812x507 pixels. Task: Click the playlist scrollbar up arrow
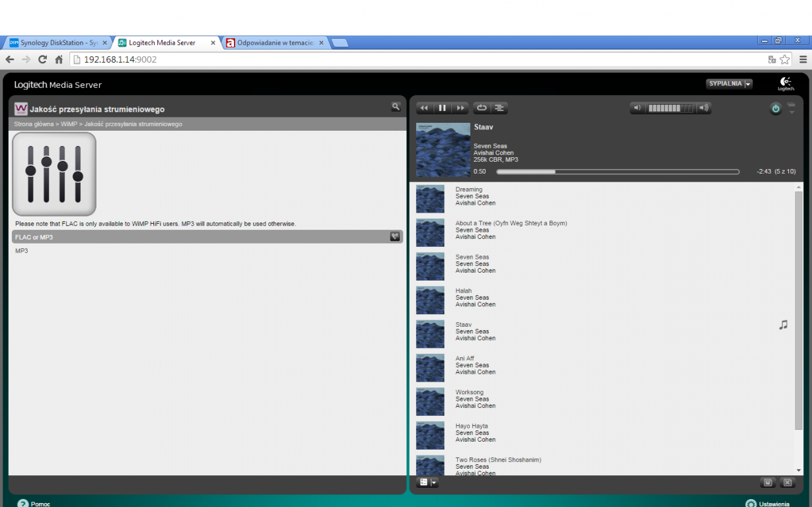pyautogui.click(x=799, y=187)
